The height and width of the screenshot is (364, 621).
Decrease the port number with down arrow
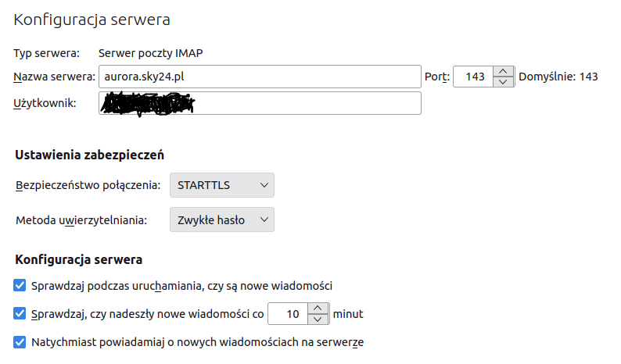tap(504, 82)
